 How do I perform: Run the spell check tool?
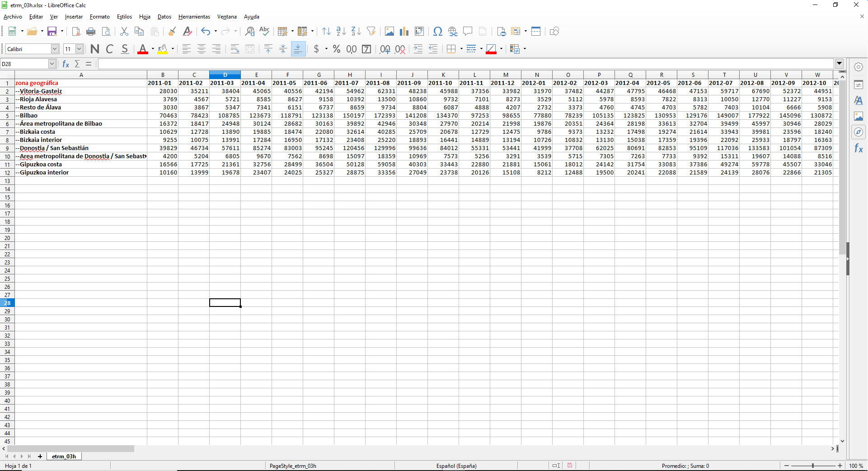(264, 31)
